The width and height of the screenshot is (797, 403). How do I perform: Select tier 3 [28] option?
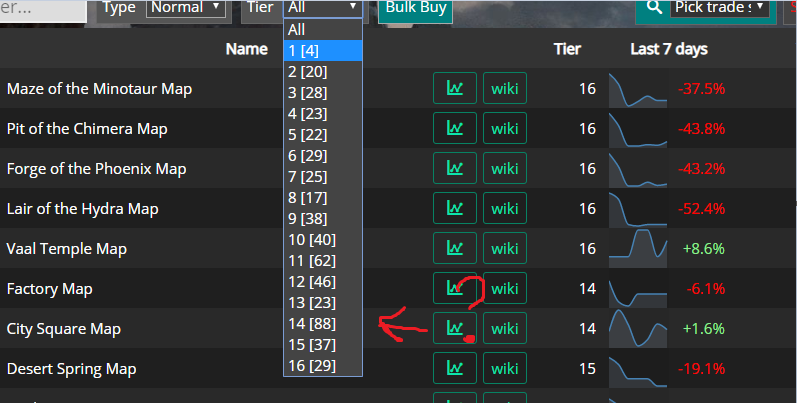click(x=323, y=92)
